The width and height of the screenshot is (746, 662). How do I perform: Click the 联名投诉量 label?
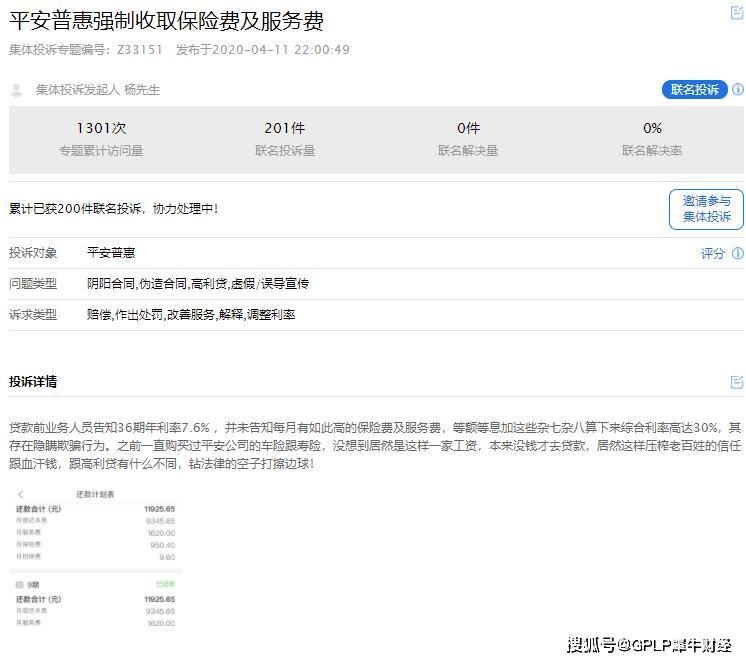click(x=285, y=151)
